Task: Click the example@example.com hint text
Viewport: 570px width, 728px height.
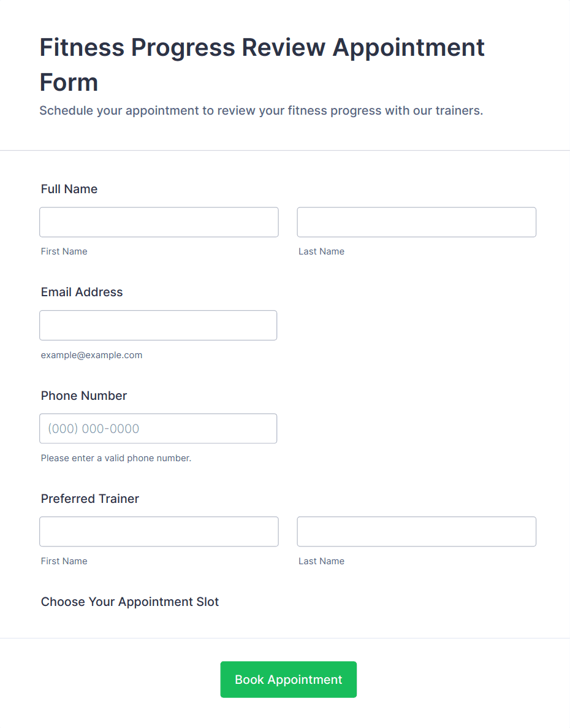Action: tap(91, 355)
